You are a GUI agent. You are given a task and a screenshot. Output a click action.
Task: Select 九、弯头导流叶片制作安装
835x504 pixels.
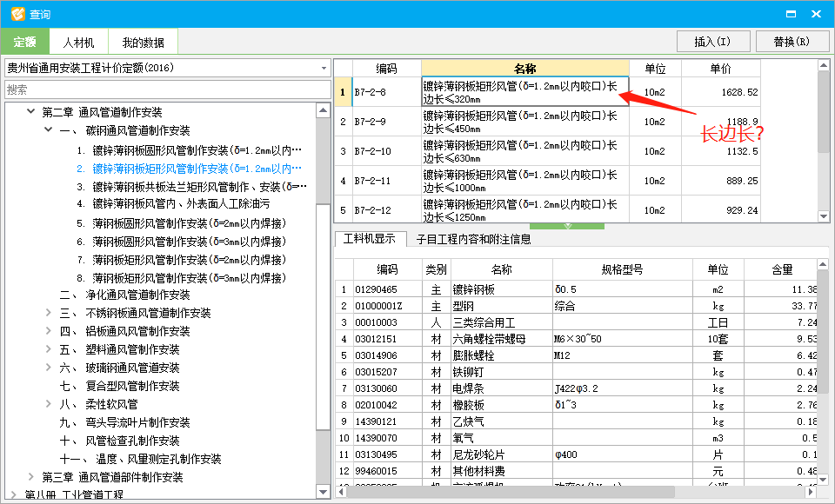[124, 422]
